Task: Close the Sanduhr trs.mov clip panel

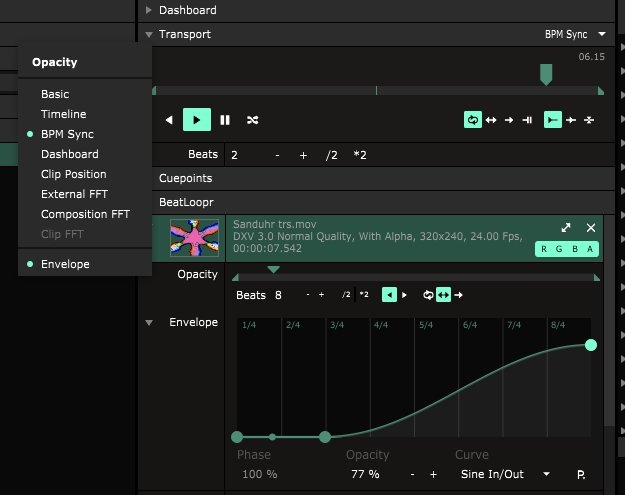Action: (590, 228)
